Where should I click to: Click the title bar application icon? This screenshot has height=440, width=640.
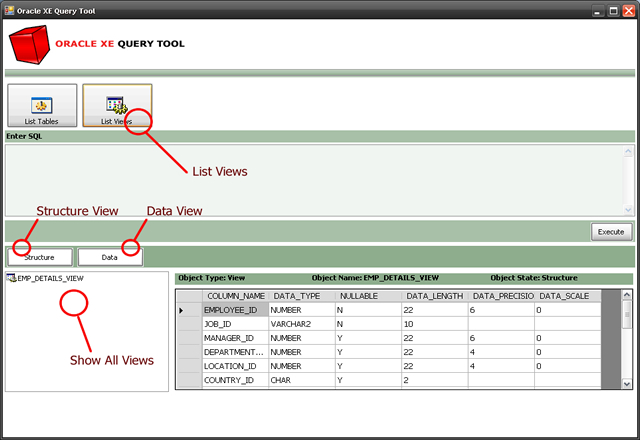point(9,10)
